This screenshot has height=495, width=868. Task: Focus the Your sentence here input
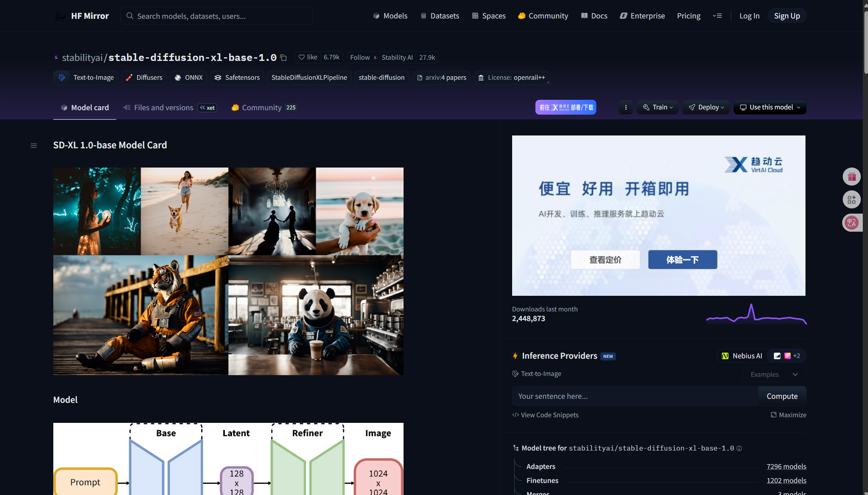635,396
